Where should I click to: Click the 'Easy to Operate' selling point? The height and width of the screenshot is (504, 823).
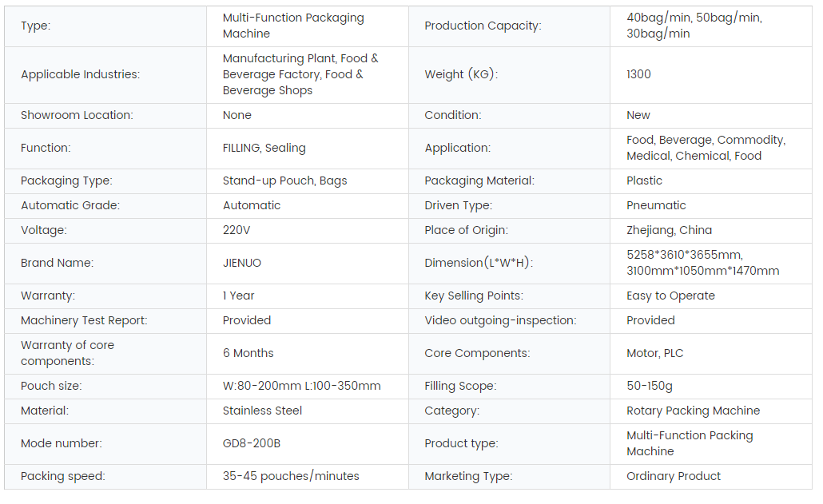[670, 296]
